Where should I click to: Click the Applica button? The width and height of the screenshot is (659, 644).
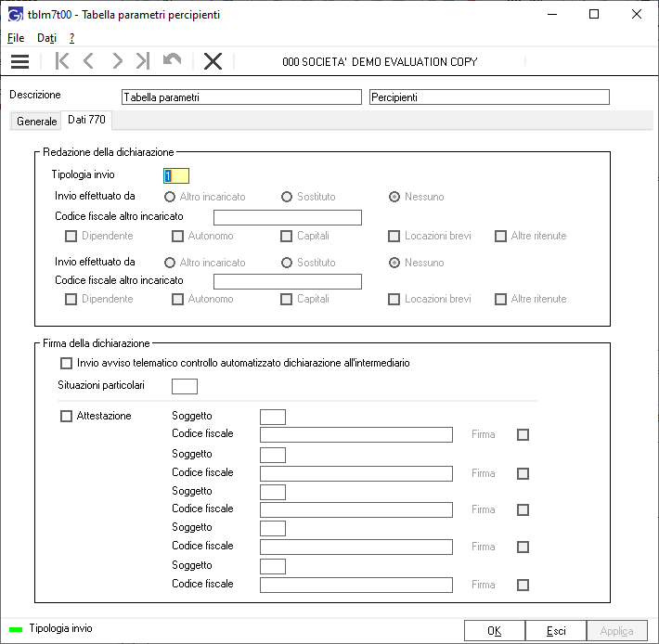click(x=616, y=631)
